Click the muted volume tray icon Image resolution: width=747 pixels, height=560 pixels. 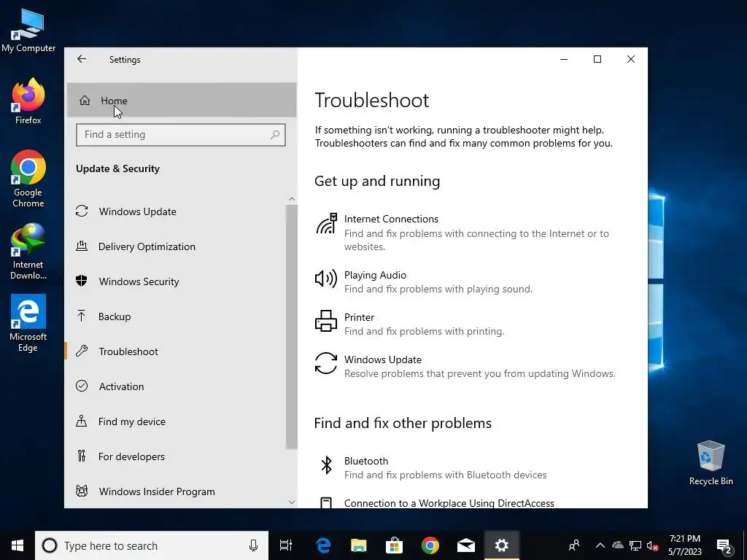pos(653,545)
